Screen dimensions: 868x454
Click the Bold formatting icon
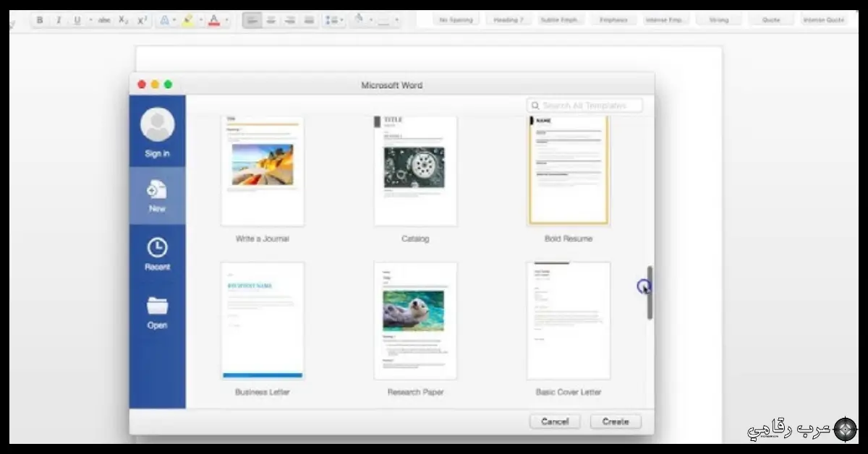click(40, 20)
